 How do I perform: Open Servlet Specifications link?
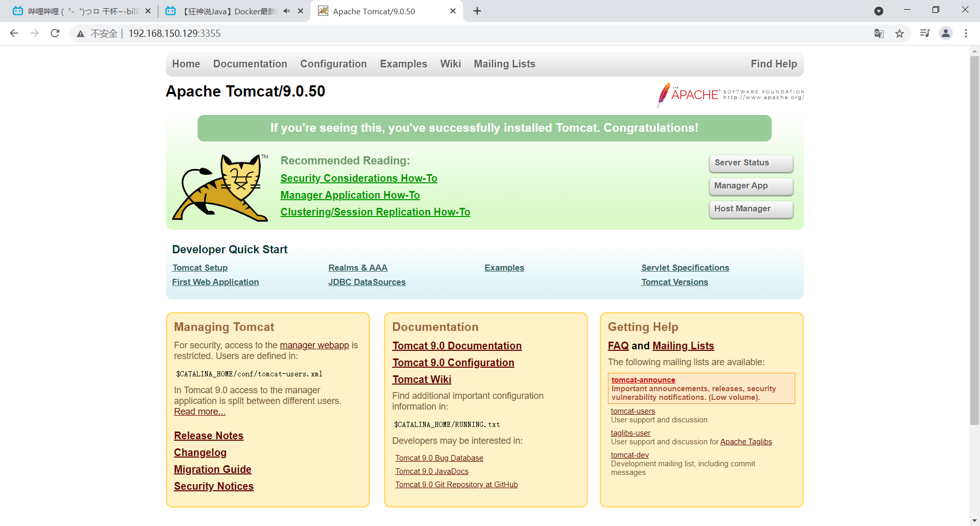(x=685, y=268)
